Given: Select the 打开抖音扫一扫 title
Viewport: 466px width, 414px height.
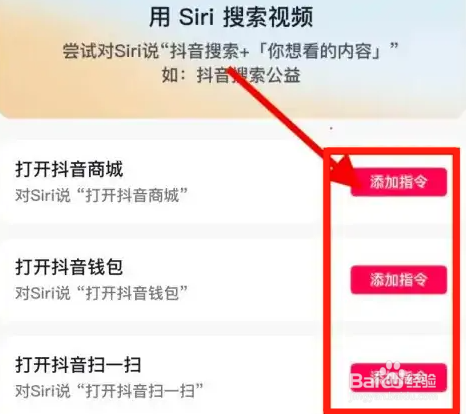Looking at the screenshot, I should pyautogui.click(x=78, y=365).
